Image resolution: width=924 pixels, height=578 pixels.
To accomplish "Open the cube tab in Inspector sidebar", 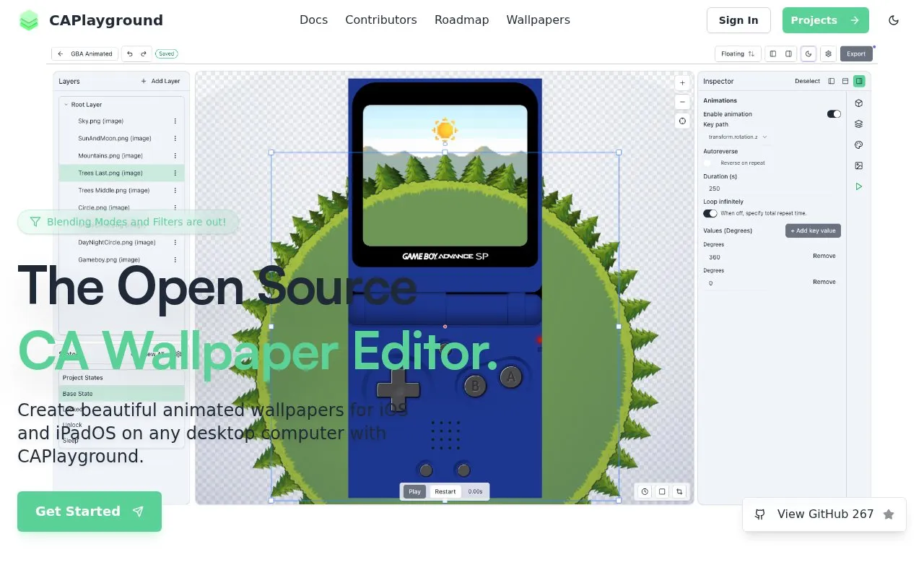I will (858, 103).
